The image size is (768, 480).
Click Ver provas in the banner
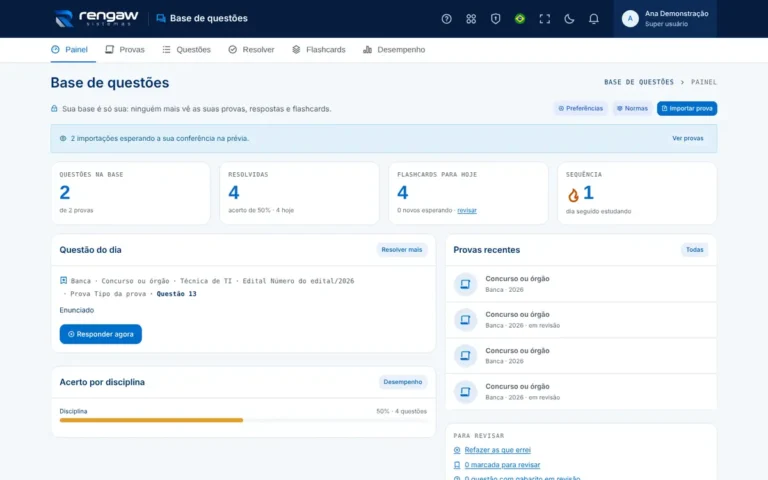(x=687, y=138)
